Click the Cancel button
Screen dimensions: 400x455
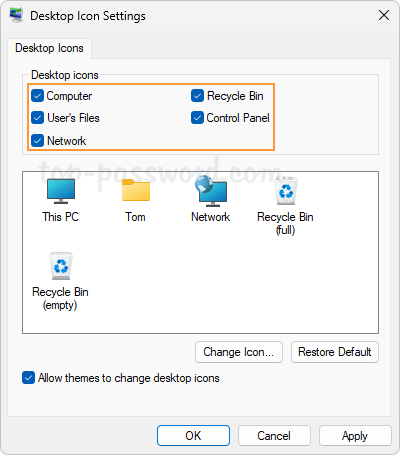coord(274,436)
